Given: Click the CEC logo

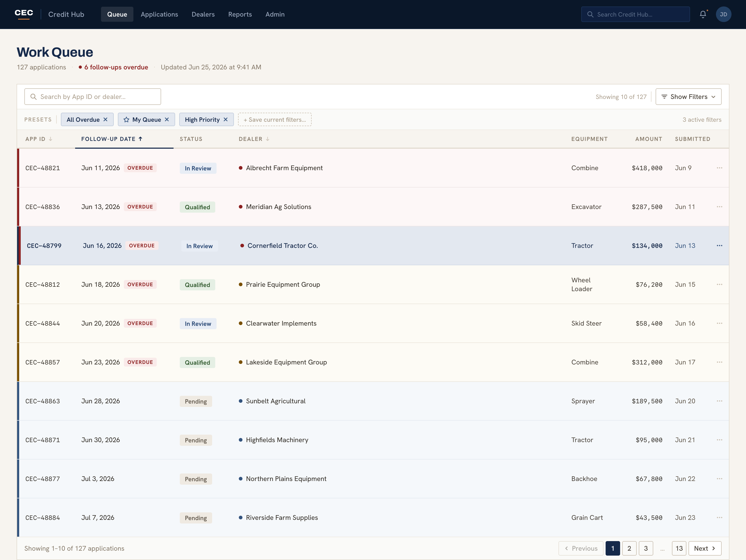Looking at the screenshot, I should tap(24, 14).
